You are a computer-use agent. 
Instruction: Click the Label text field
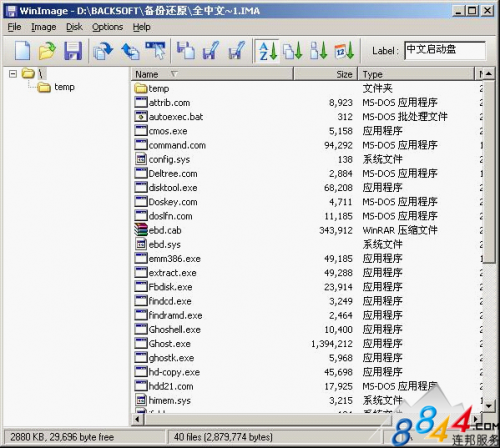point(445,51)
